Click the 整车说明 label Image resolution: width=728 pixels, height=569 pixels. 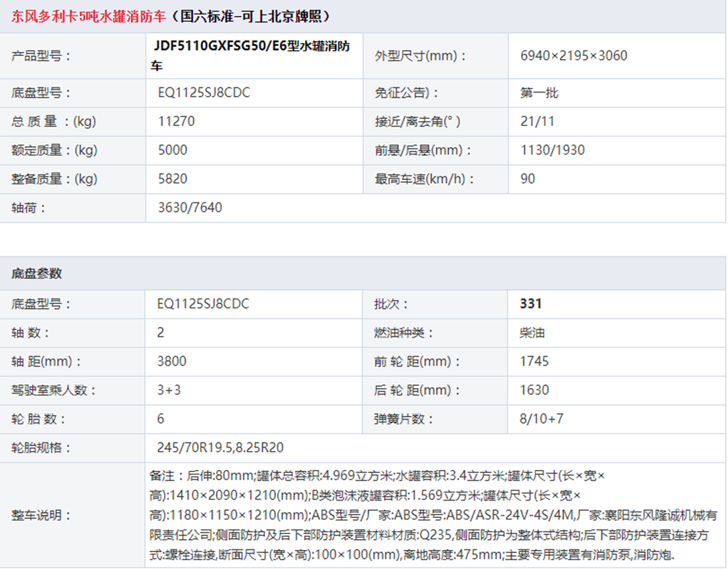pyautogui.click(x=41, y=516)
